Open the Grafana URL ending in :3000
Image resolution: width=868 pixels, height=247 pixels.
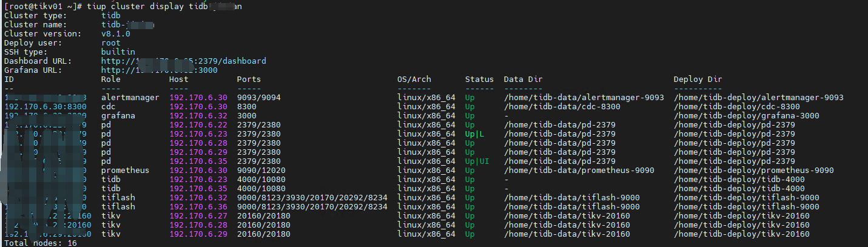click(x=159, y=70)
